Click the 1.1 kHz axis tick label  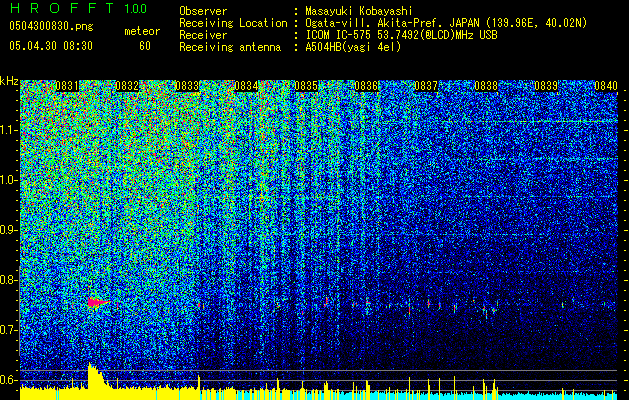[x=9, y=130]
